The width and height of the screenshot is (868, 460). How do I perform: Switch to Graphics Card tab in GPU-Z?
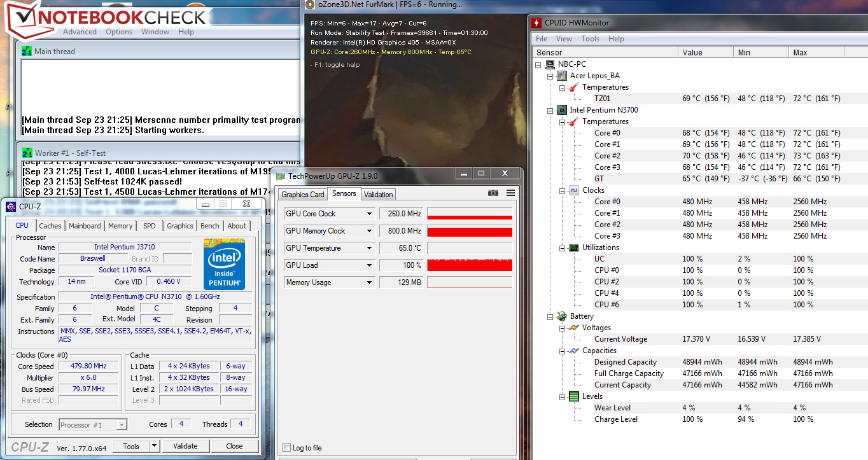(x=303, y=195)
